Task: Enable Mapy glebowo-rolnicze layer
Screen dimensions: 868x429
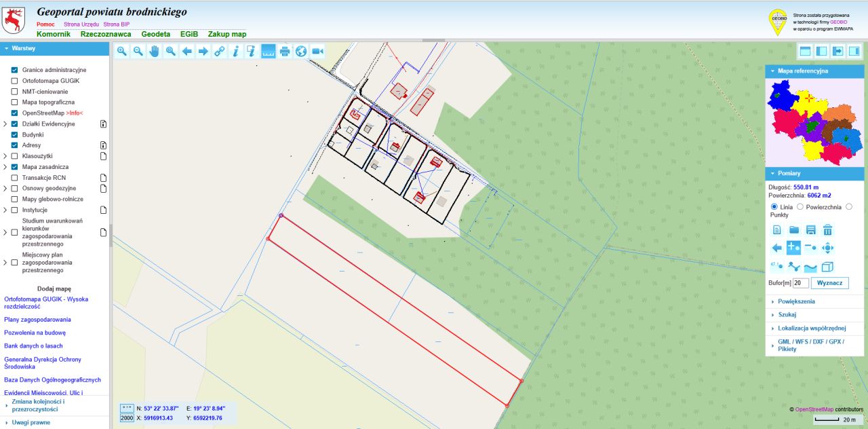Action: point(14,199)
